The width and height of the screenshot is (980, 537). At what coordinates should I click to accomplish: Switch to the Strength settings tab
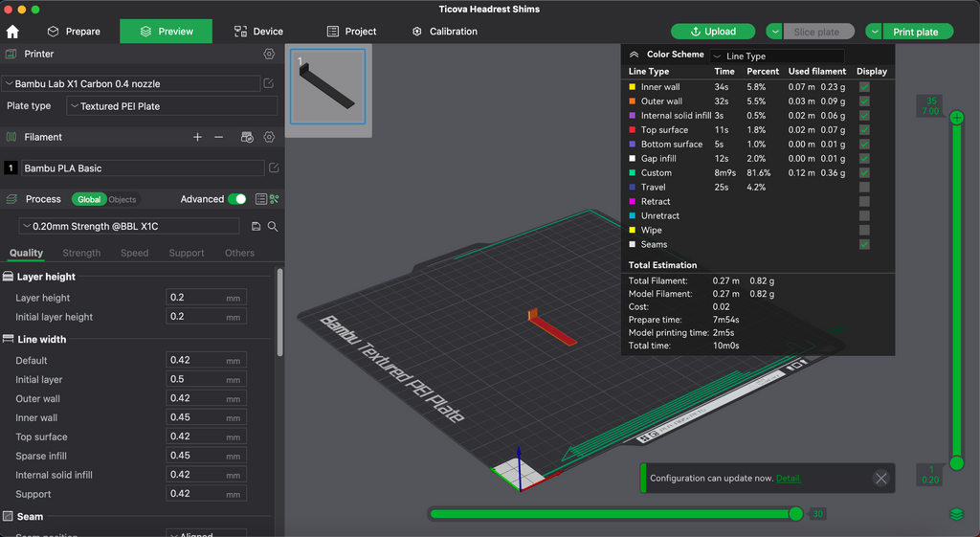click(81, 253)
